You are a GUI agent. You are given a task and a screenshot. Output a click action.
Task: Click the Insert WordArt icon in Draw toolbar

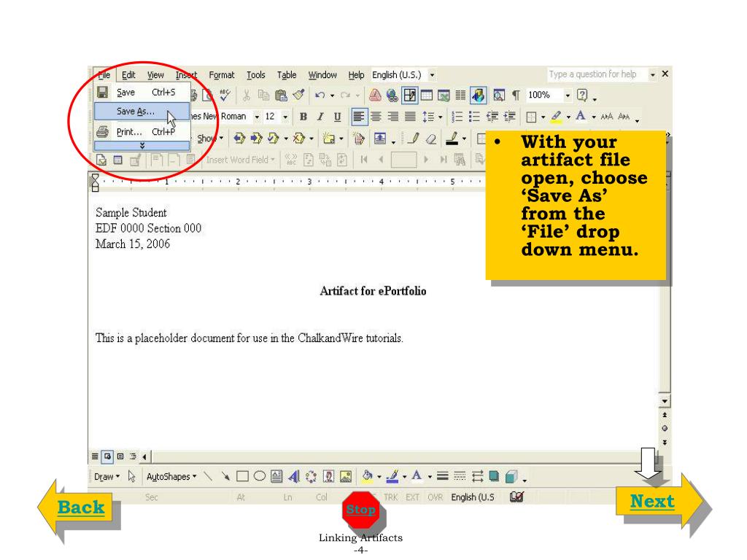pos(294,476)
